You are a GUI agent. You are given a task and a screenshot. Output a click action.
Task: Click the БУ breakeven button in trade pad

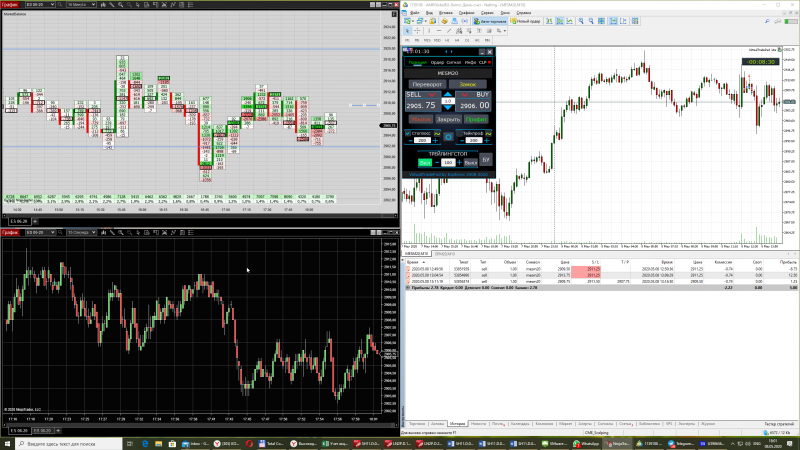click(486, 160)
